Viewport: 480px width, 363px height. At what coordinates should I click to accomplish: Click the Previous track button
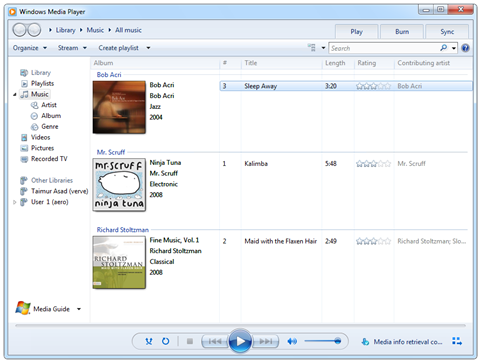214,341
